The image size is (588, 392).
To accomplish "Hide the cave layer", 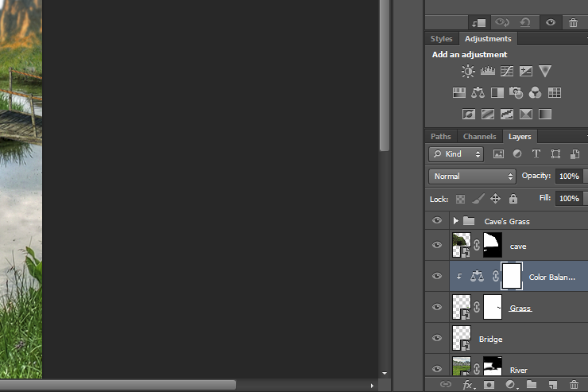I will (437, 245).
